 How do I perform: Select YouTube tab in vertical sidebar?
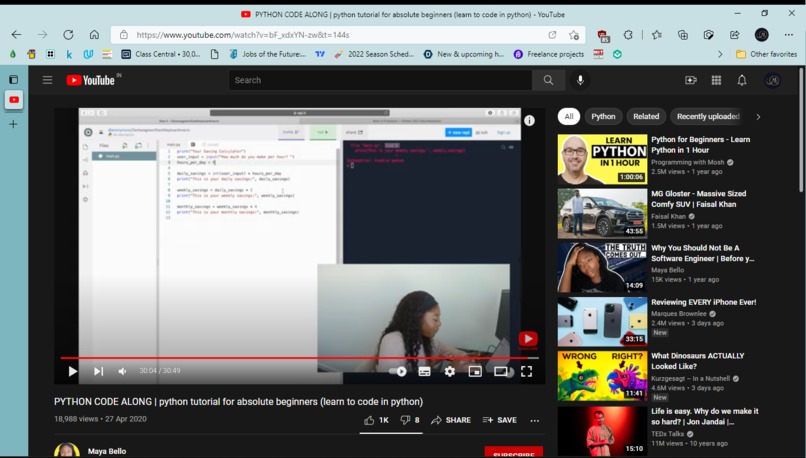click(14, 99)
